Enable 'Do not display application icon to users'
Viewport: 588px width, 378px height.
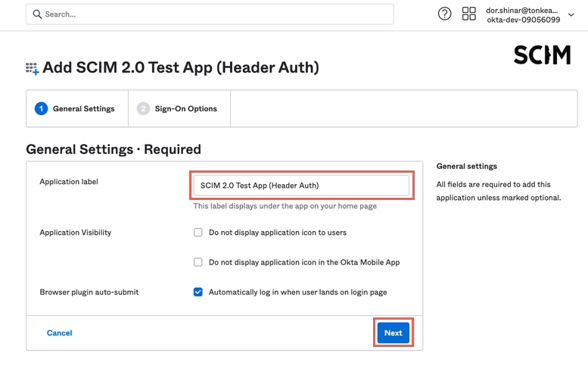point(198,233)
